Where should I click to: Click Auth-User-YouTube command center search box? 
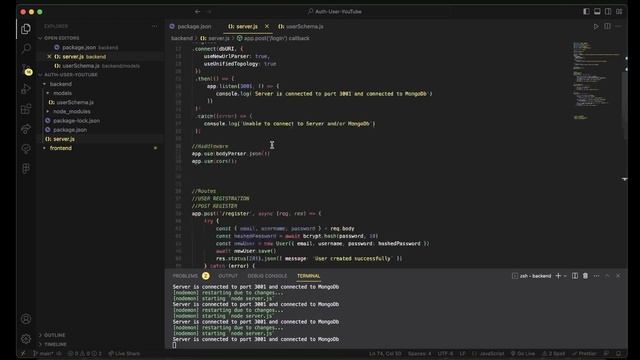coord(335,11)
